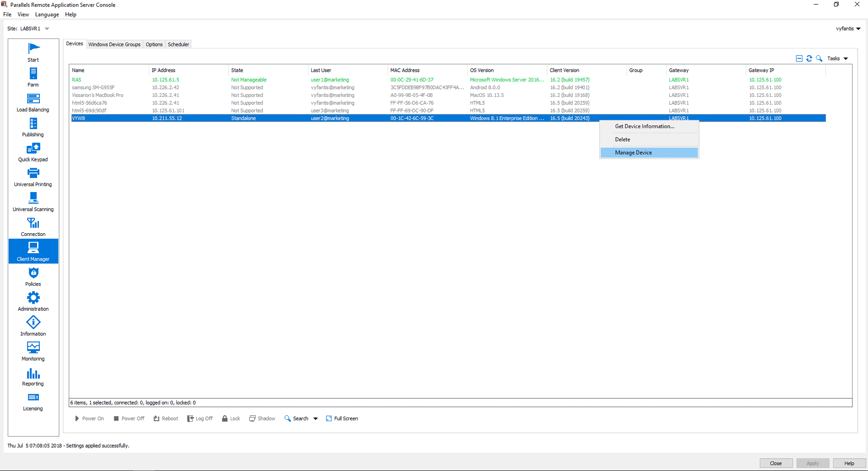Switch to Windows Device Groups tab
Viewport: 868px width, 471px height.
tap(114, 44)
